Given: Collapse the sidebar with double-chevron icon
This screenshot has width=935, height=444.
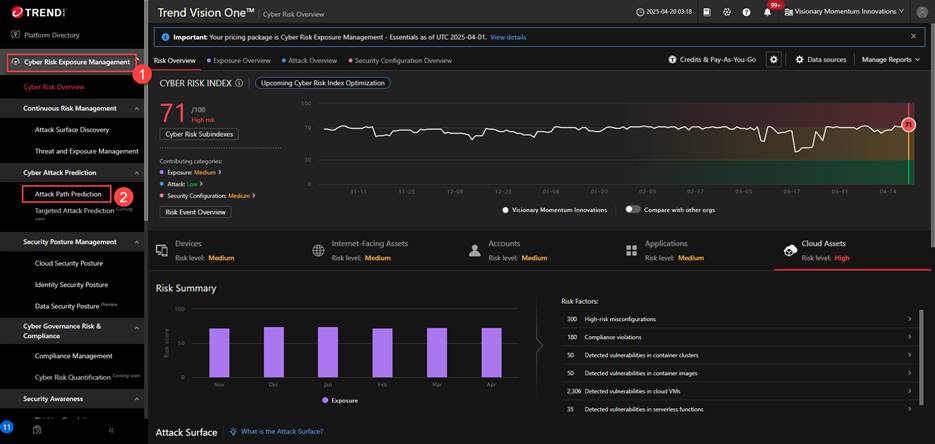Looking at the screenshot, I should tap(111, 430).
